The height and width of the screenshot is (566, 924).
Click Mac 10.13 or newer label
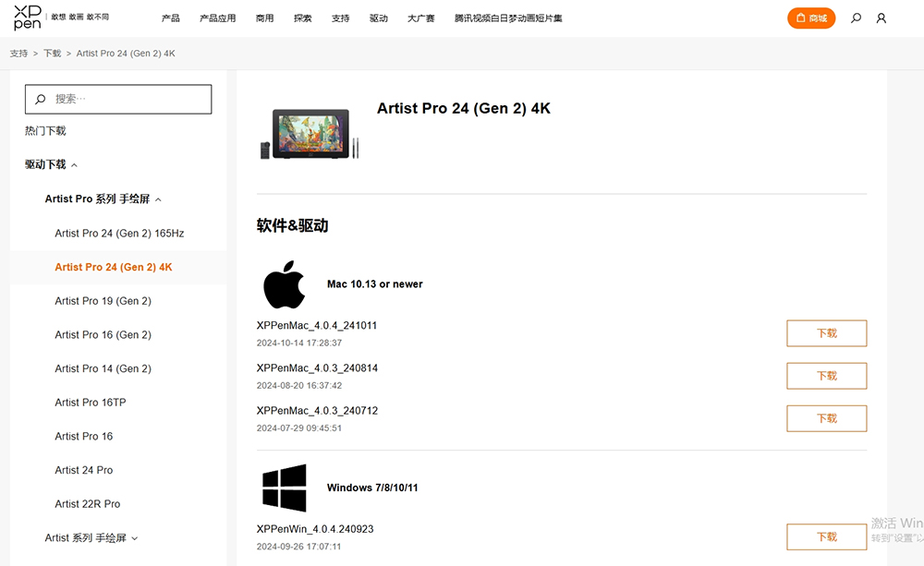click(375, 283)
